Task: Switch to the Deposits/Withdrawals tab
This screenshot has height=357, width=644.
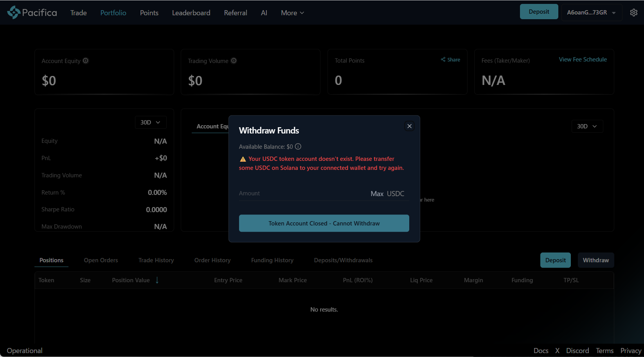Action: click(343, 260)
